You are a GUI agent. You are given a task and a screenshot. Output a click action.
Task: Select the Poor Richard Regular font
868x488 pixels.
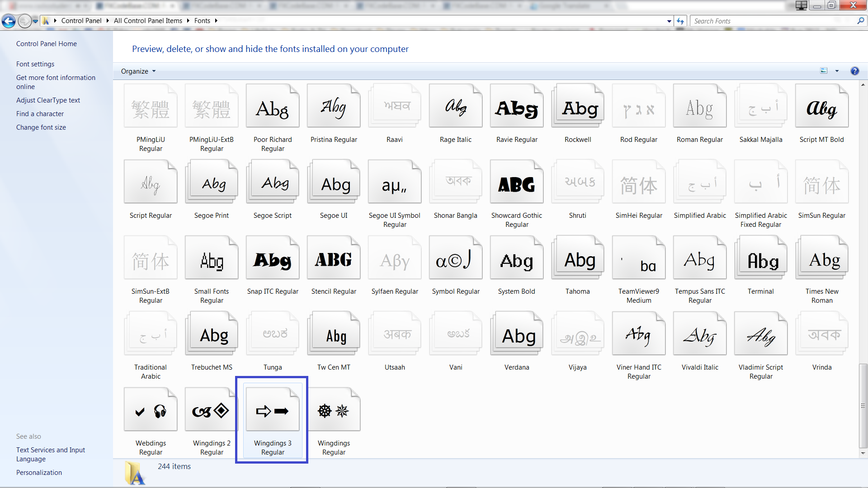273,118
